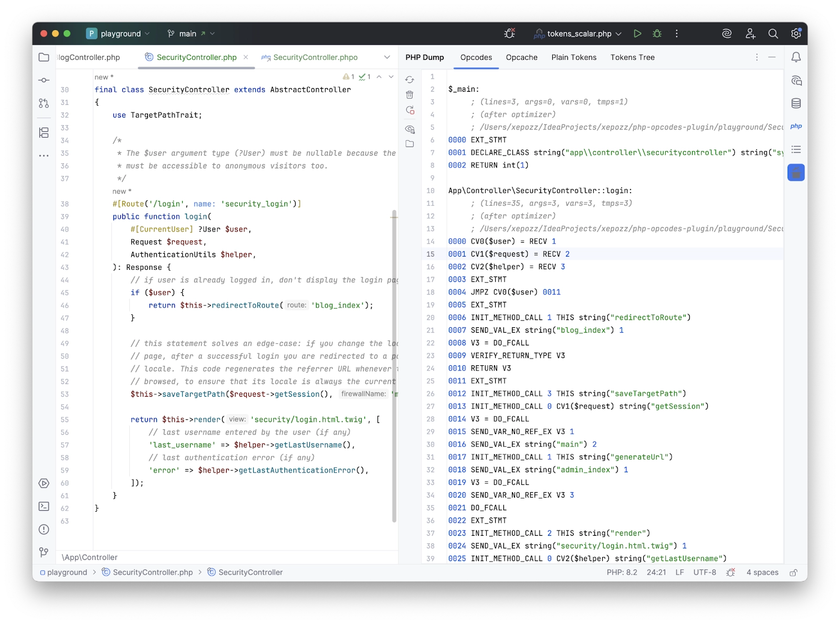This screenshot has width=840, height=624.
Task: Switch to the Opcache tab
Action: click(521, 57)
